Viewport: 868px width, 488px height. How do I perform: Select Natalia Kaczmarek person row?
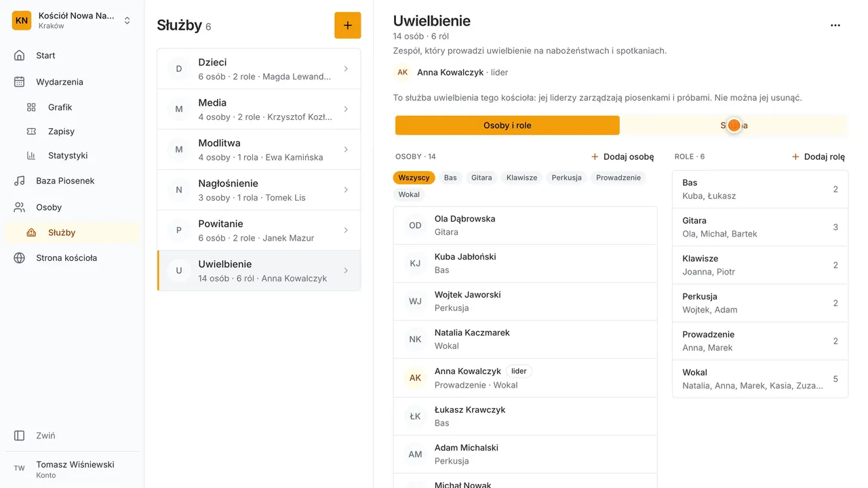[x=525, y=340]
